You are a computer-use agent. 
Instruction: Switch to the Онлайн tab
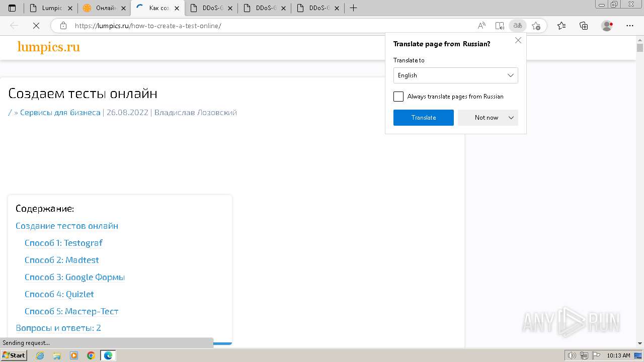click(104, 8)
